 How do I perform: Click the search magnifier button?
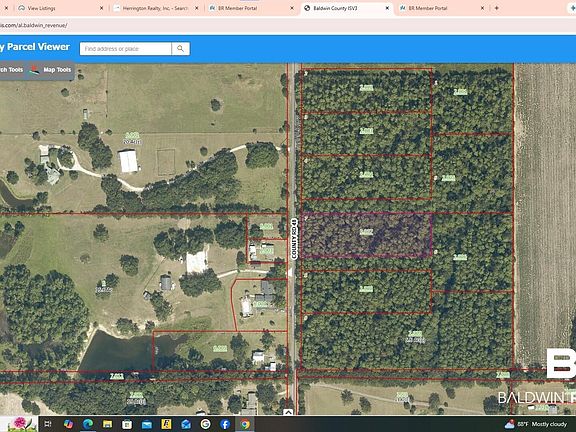tap(180, 48)
